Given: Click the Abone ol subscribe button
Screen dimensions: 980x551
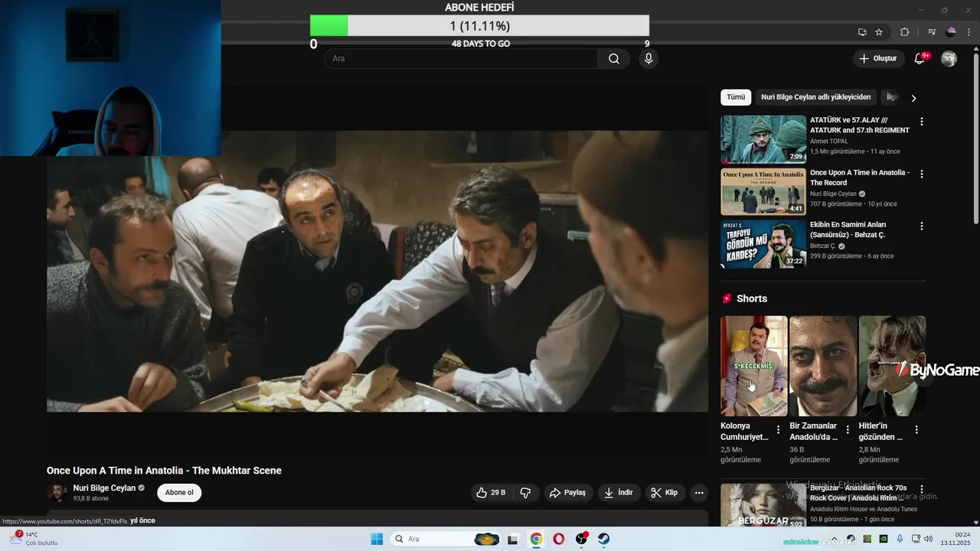Looking at the screenshot, I should 179,493.
